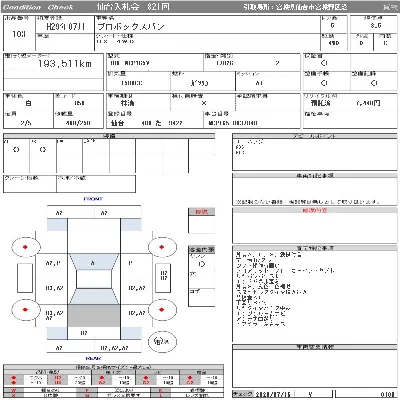Click the roof rectangle in car diagram center

pos(94,279)
